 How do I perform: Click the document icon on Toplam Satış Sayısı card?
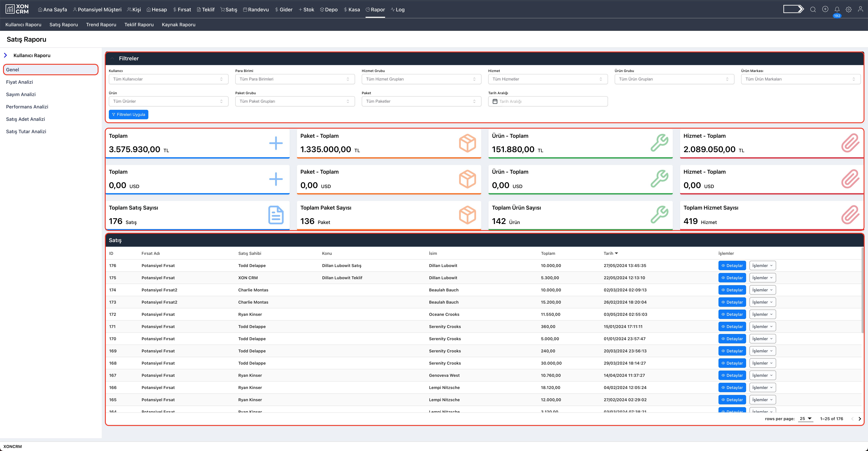pos(276,215)
